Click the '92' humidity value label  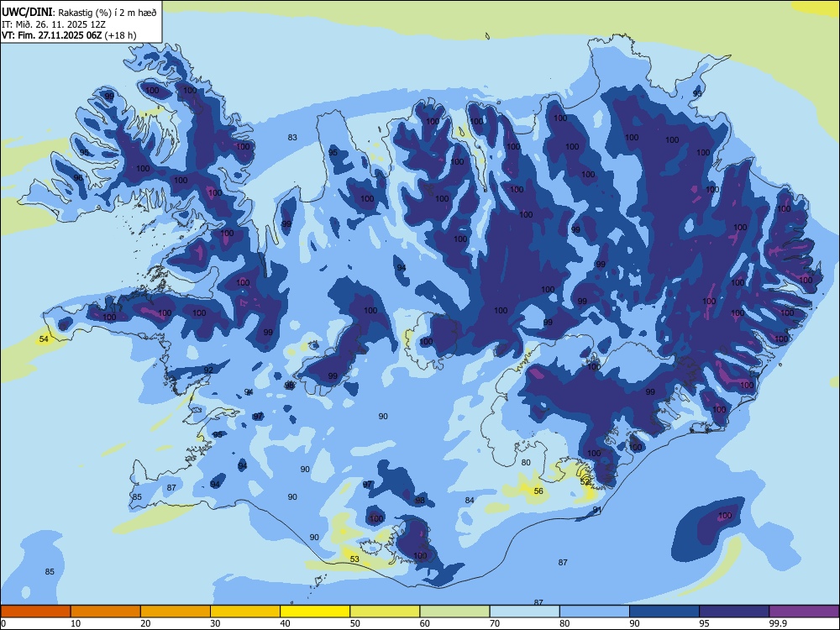click(208, 370)
